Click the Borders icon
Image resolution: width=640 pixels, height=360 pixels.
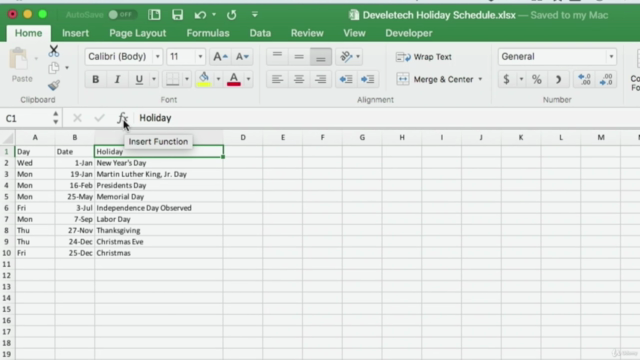(x=172, y=79)
